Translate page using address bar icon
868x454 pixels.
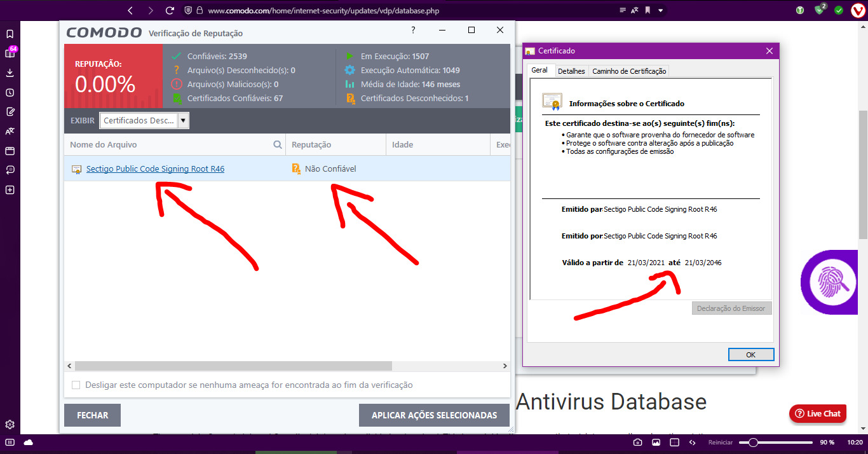coord(635,10)
